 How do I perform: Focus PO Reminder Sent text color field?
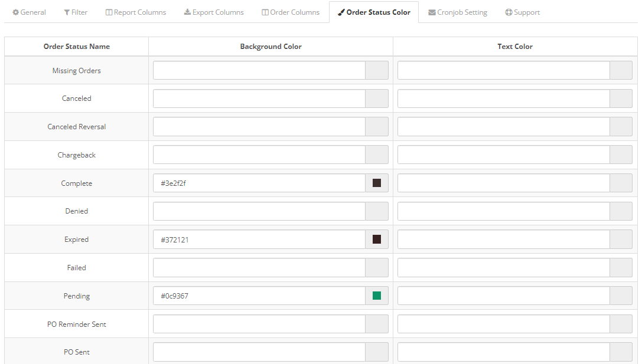504,324
